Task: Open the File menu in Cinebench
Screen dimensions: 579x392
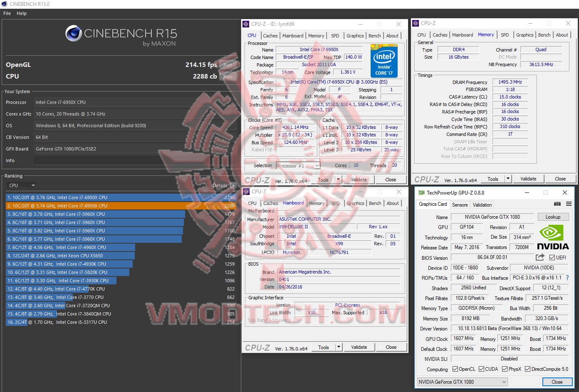Action: 7,13
